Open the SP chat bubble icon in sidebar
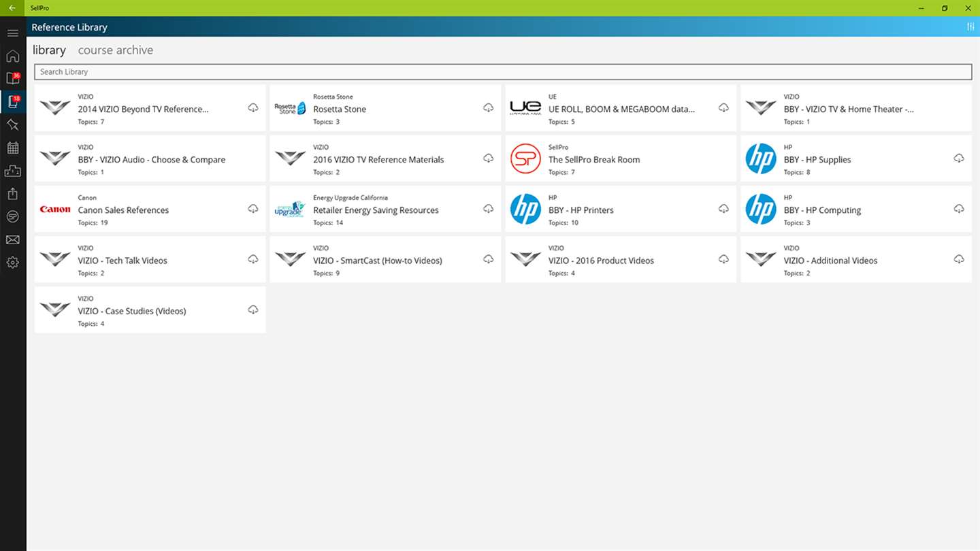980x551 pixels. pyautogui.click(x=13, y=216)
